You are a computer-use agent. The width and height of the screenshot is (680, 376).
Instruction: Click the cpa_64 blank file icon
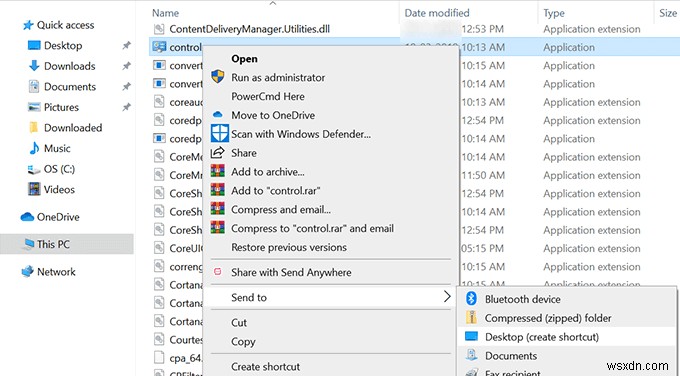click(160, 358)
